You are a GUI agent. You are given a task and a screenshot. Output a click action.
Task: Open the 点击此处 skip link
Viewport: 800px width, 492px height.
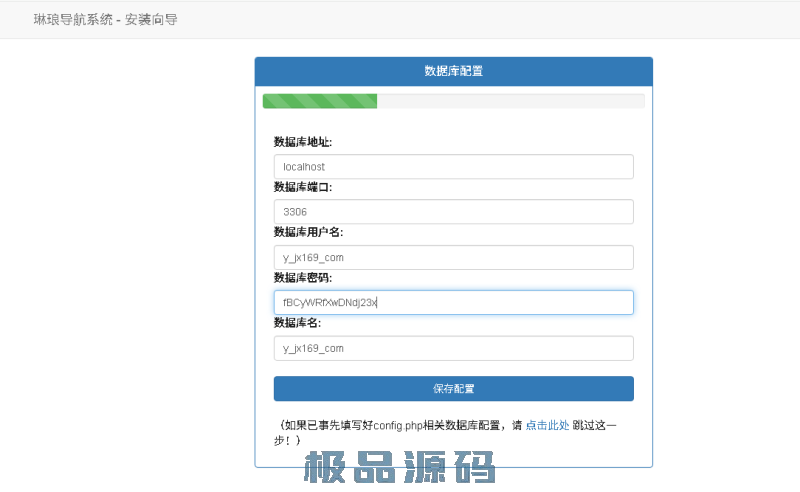(x=547, y=425)
